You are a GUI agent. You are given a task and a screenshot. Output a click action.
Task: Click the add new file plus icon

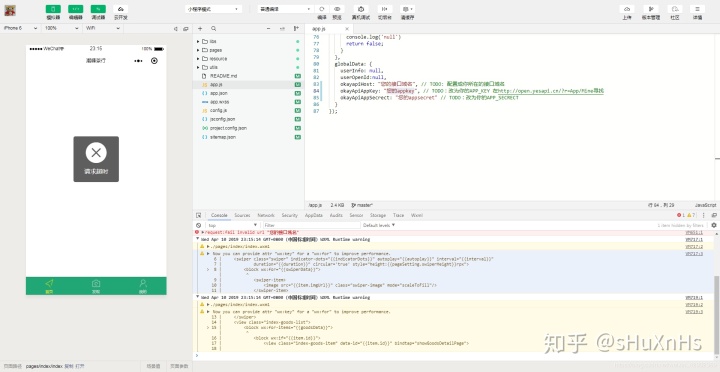click(200, 28)
